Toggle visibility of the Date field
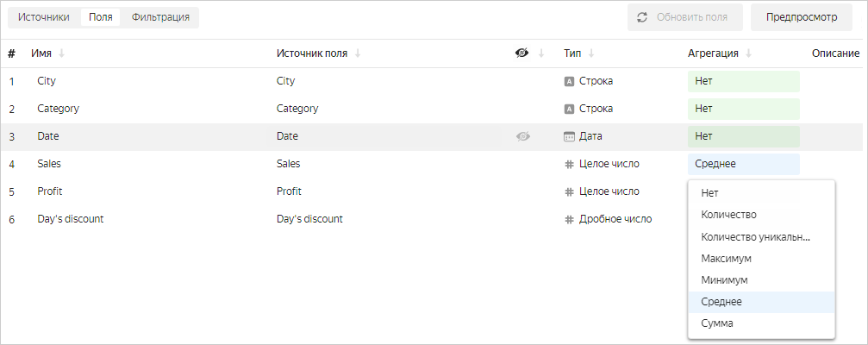Image resolution: width=868 pixels, height=345 pixels. point(522,136)
